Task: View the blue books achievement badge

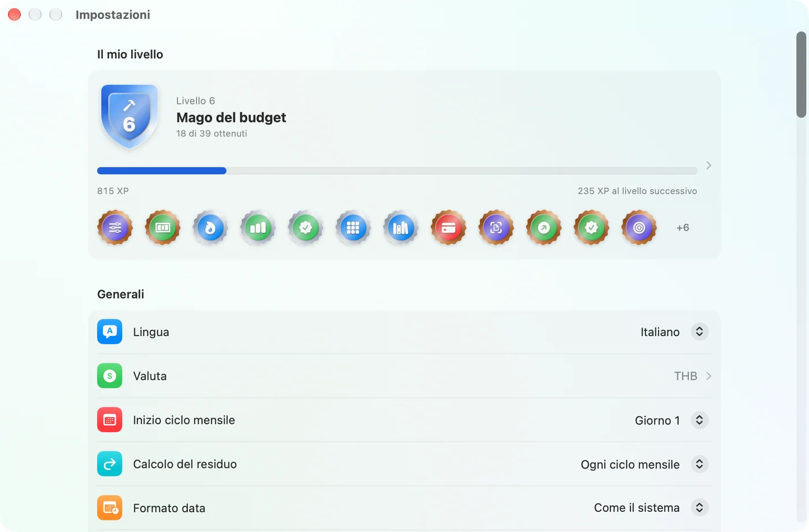Action: coord(400,228)
